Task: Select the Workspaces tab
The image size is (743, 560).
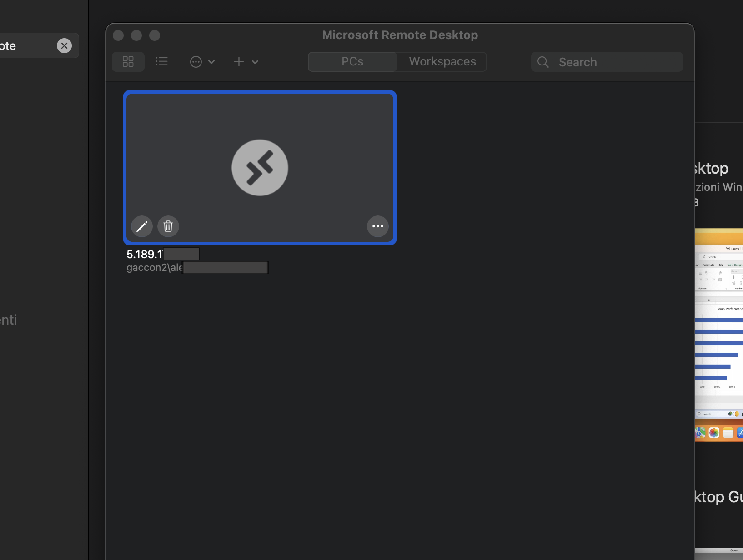Action: click(x=442, y=62)
